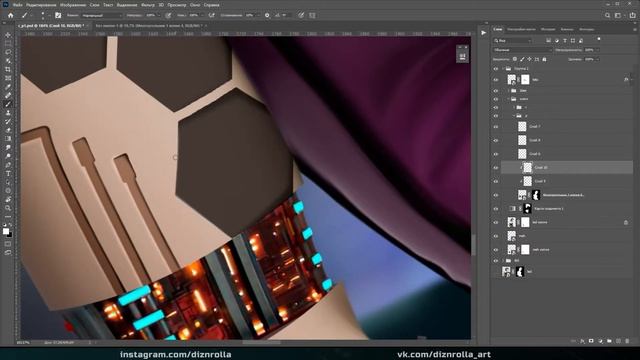Open the Файл menu
Image resolution: width=640 pixels, height=360 pixels.
pos(17,5)
